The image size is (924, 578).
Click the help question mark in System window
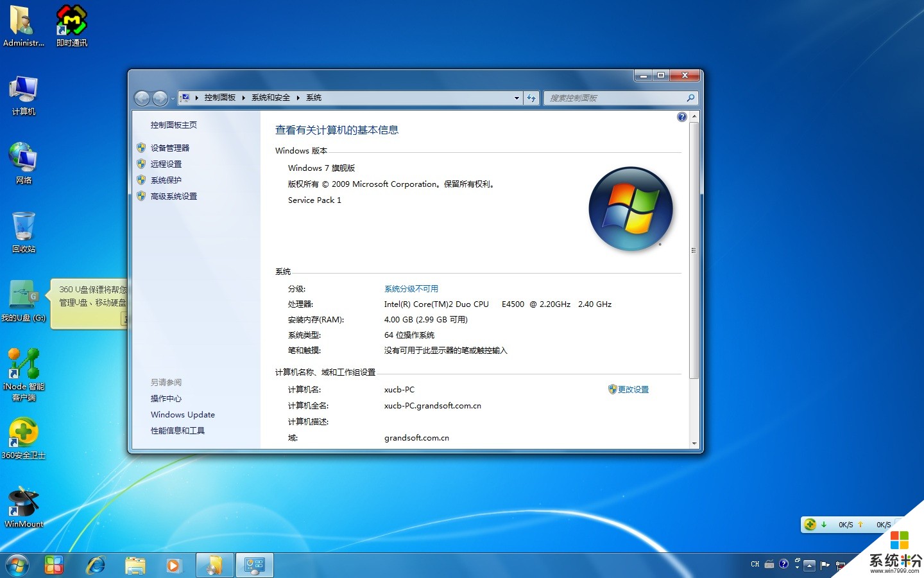tap(681, 117)
